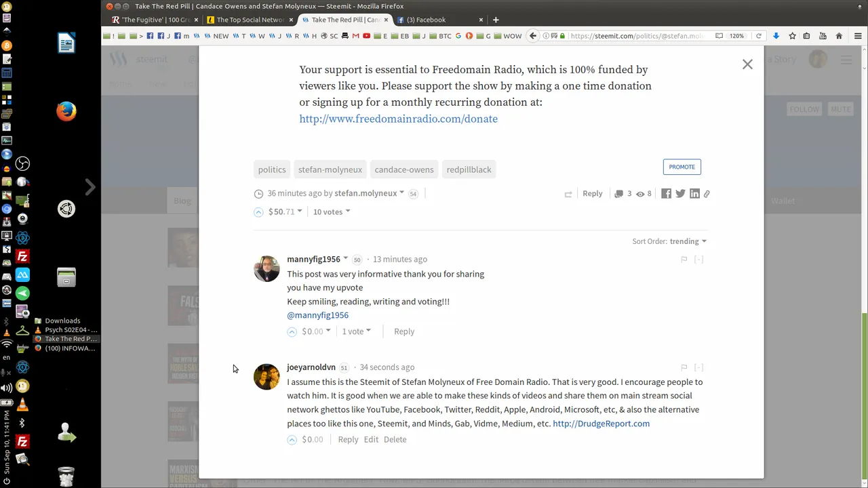Resteem post arrow icon

click(568, 195)
